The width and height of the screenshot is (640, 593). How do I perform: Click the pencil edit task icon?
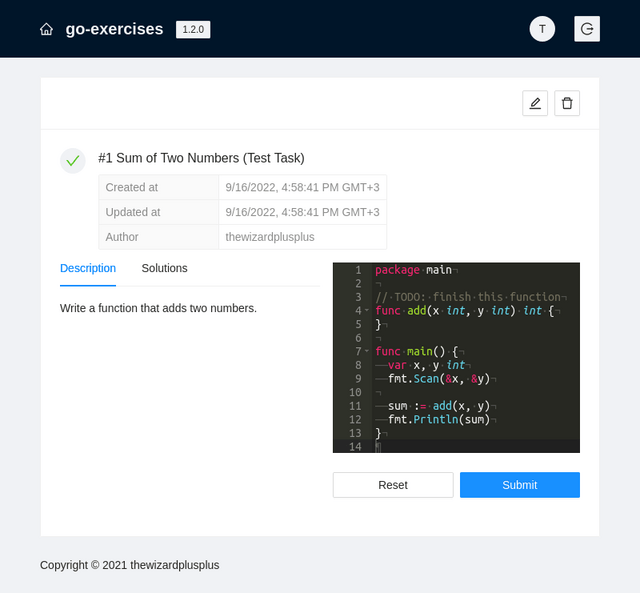pos(535,103)
